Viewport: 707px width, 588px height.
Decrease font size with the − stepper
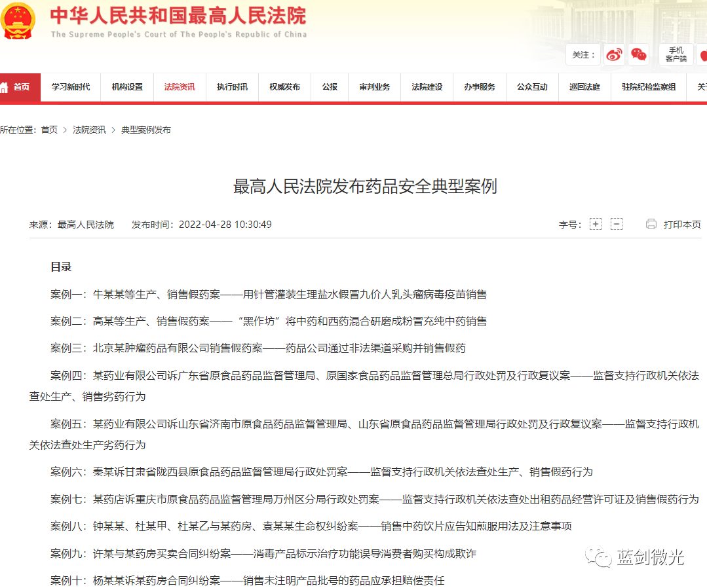[x=617, y=224]
